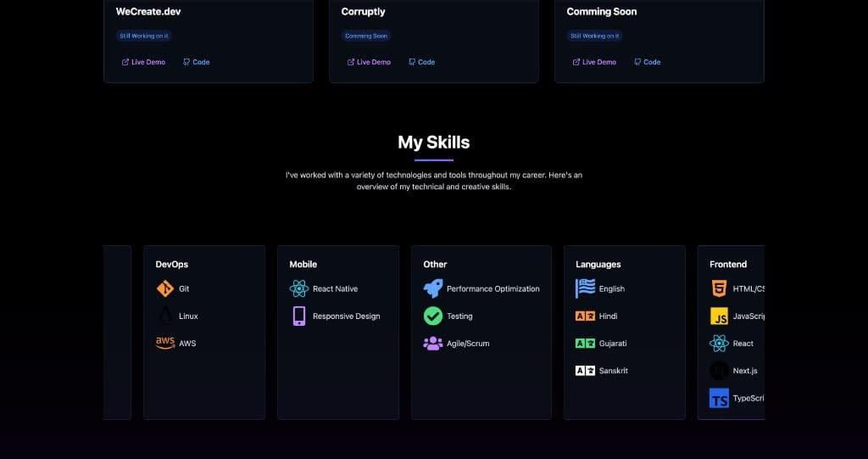Viewport: 868px width, 459px height.
Task: Click the Comming Soon project title
Action: [x=602, y=12]
